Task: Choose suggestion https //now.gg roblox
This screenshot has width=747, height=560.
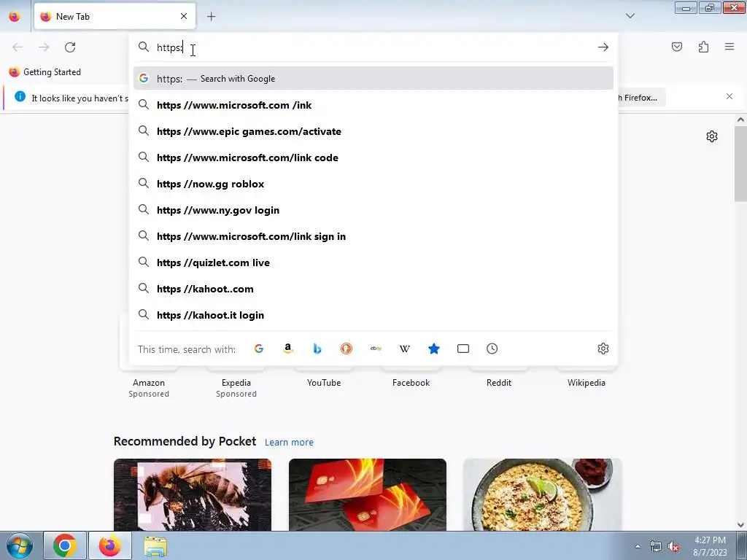Action: coord(373,184)
